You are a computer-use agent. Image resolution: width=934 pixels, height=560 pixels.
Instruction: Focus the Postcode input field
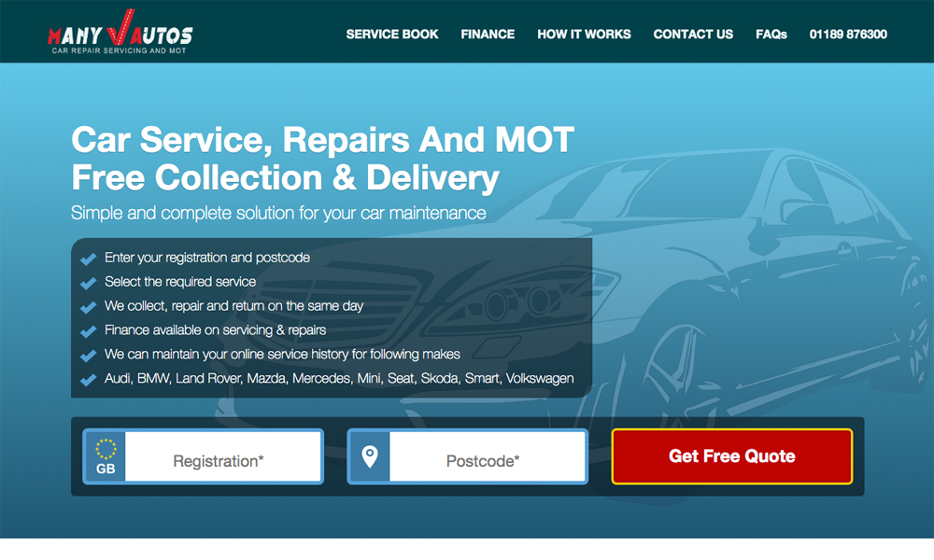487,456
